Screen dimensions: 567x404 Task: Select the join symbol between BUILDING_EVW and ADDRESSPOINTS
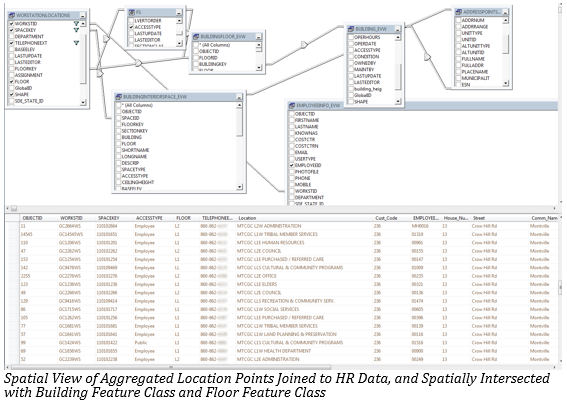(x=427, y=57)
